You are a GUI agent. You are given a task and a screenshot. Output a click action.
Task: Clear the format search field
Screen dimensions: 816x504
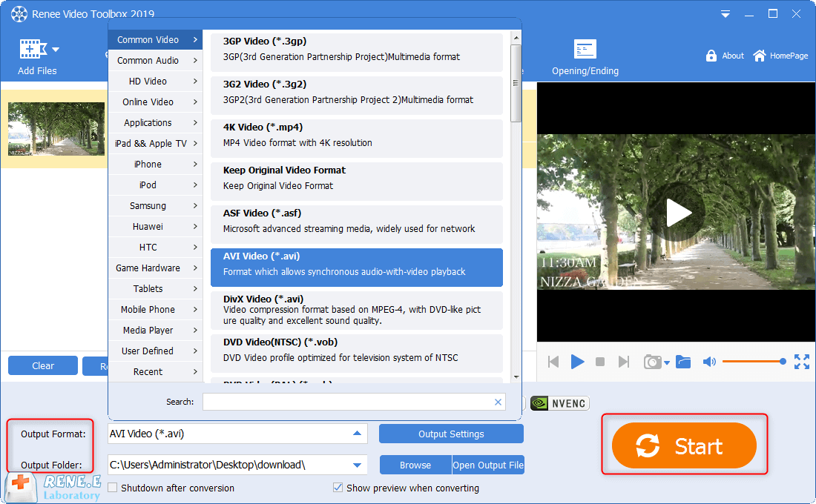pos(498,402)
